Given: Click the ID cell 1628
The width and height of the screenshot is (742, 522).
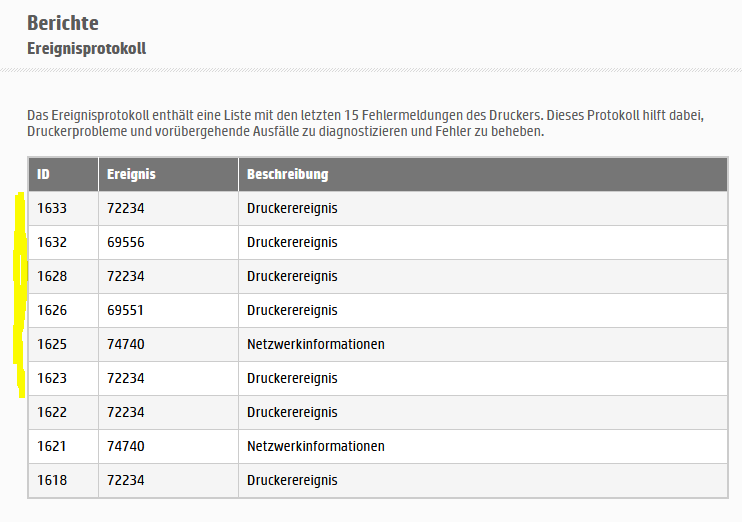Looking at the screenshot, I should point(52,277).
